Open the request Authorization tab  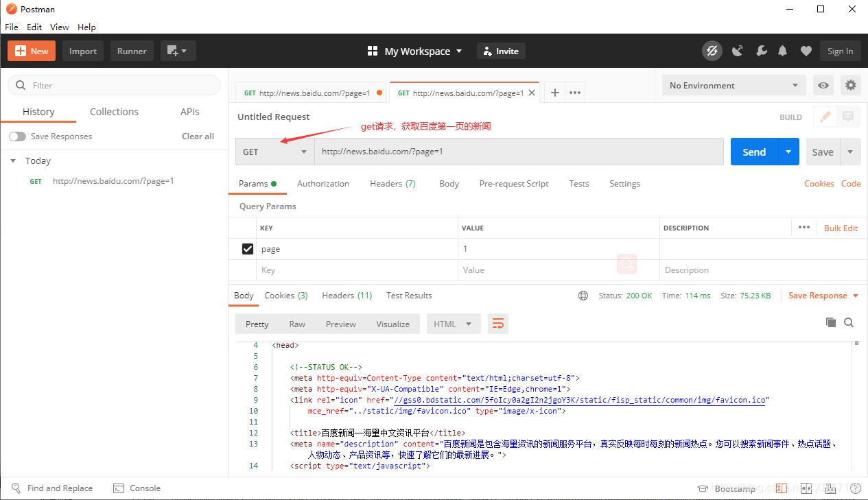pos(323,184)
